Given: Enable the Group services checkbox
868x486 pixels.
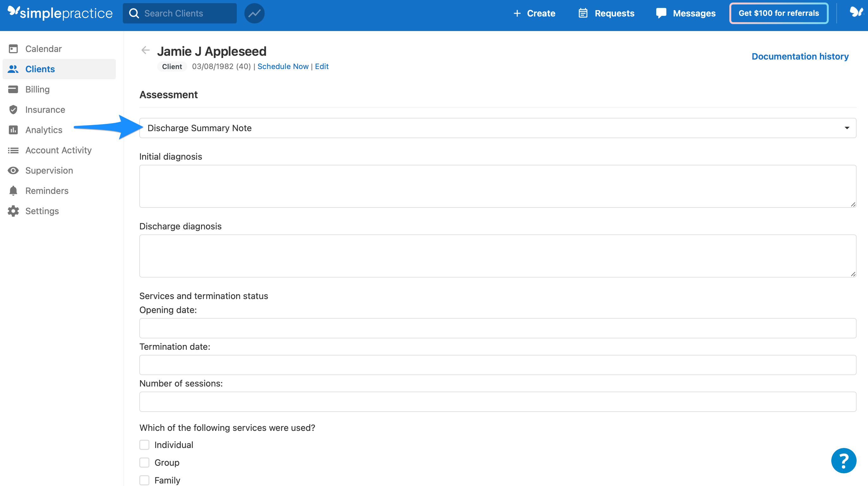Looking at the screenshot, I should click(x=144, y=462).
